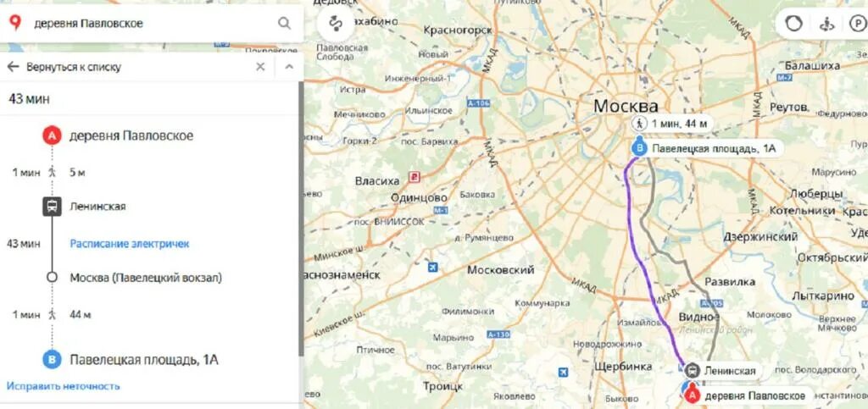
Task: Click the side panel vertical scrollbar
Action: (301, 218)
